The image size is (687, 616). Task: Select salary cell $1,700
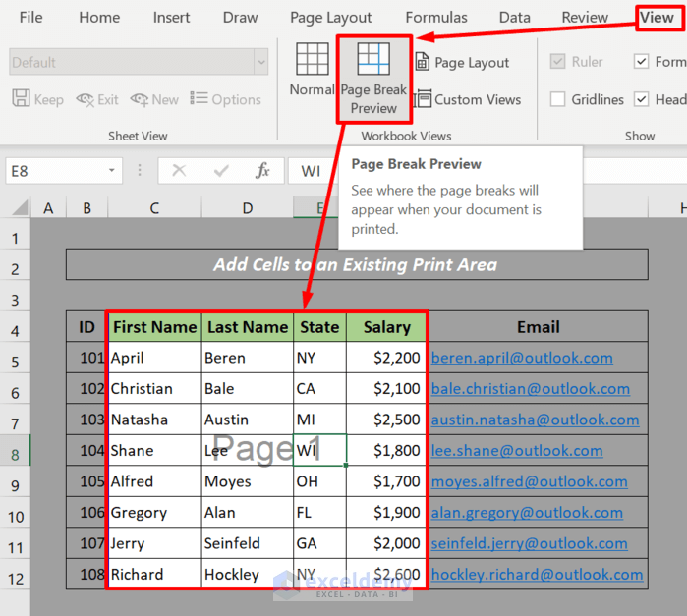pos(386,481)
